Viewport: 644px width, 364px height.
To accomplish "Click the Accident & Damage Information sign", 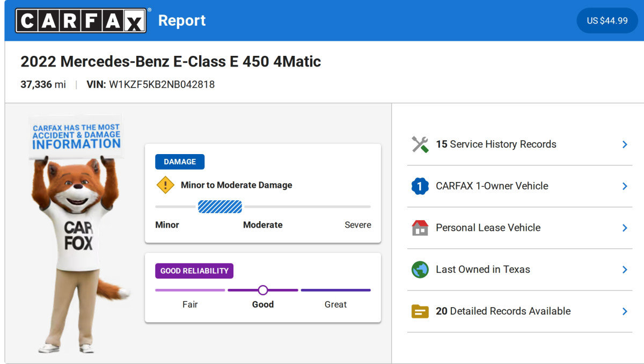I will tap(76, 137).
